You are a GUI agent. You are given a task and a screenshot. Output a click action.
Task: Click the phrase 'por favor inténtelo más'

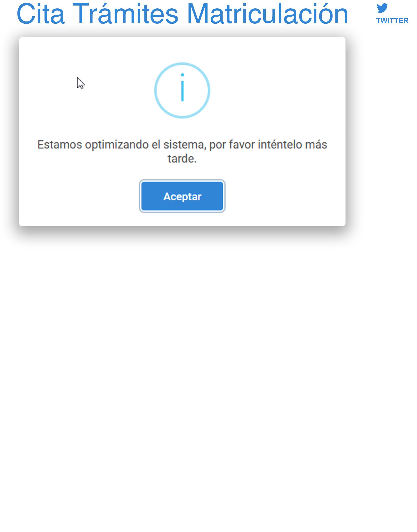click(268, 145)
